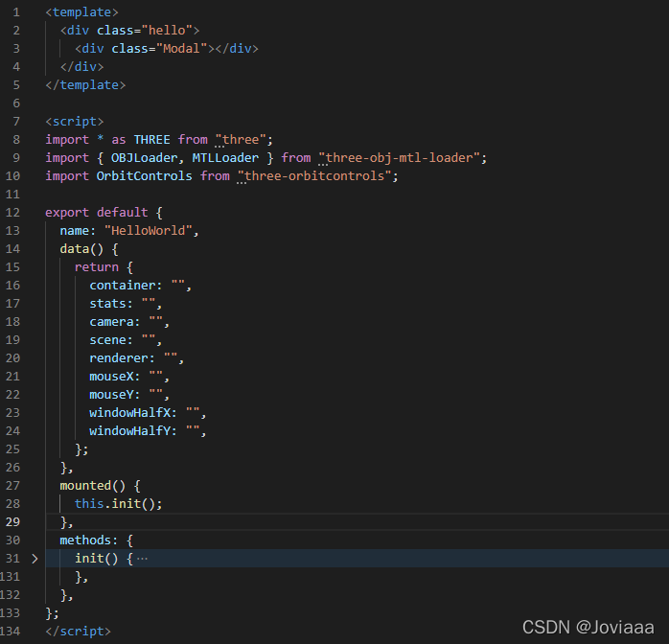The image size is (669, 644).
Task: Click the "Modal" class value
Action: [x=181, y=49]
